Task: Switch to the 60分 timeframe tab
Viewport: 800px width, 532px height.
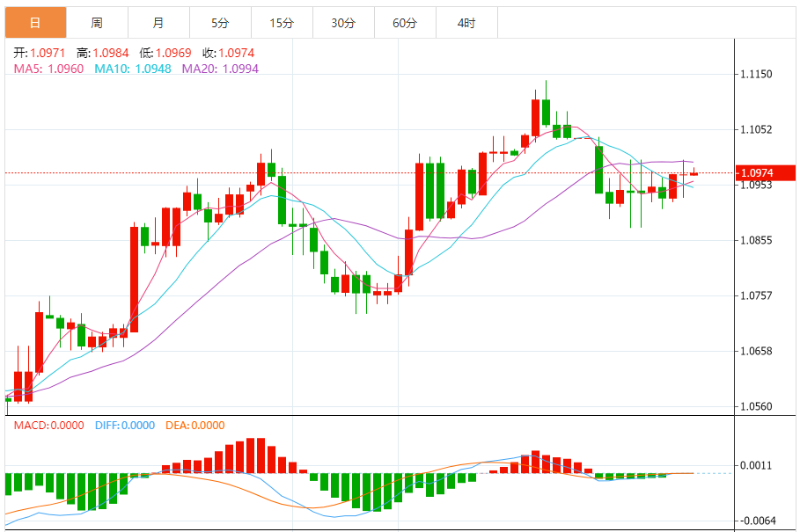Action: tap(405, 23)
